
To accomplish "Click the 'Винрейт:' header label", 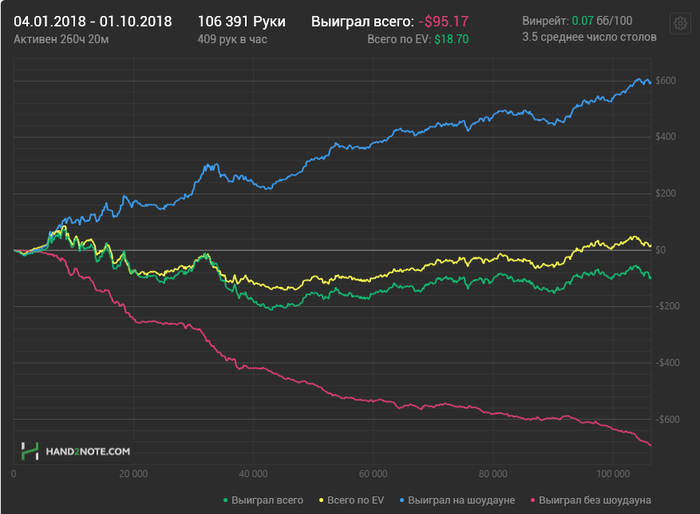I will 546,21.
